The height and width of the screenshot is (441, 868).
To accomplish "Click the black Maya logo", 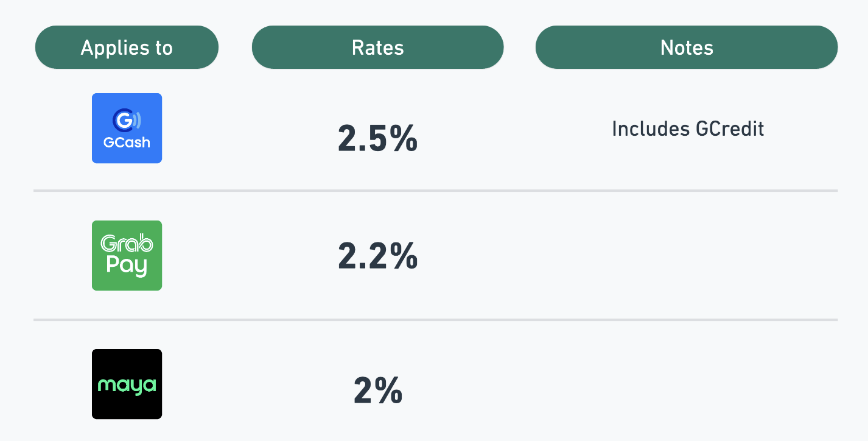I will coord(127,384).
